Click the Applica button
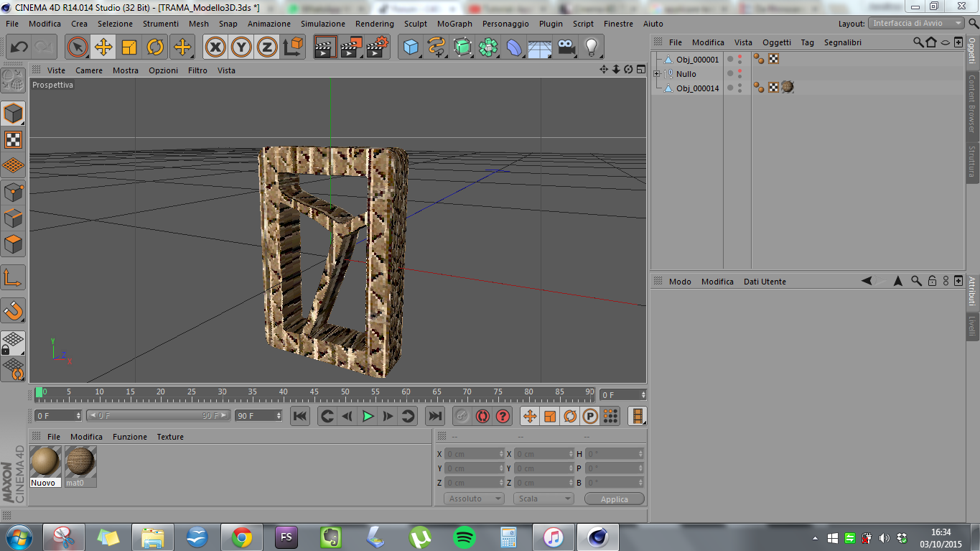The image size is (980, 551). coord(614,499)
